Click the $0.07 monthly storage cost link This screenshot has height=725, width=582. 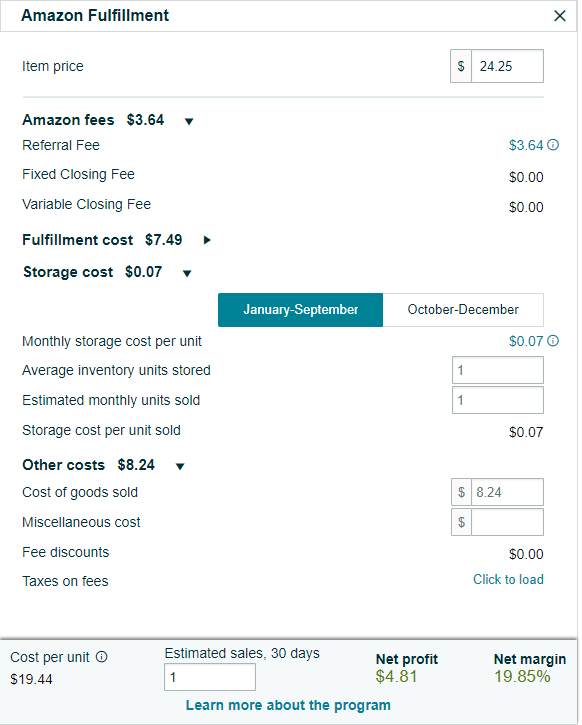tap(526, 341)
